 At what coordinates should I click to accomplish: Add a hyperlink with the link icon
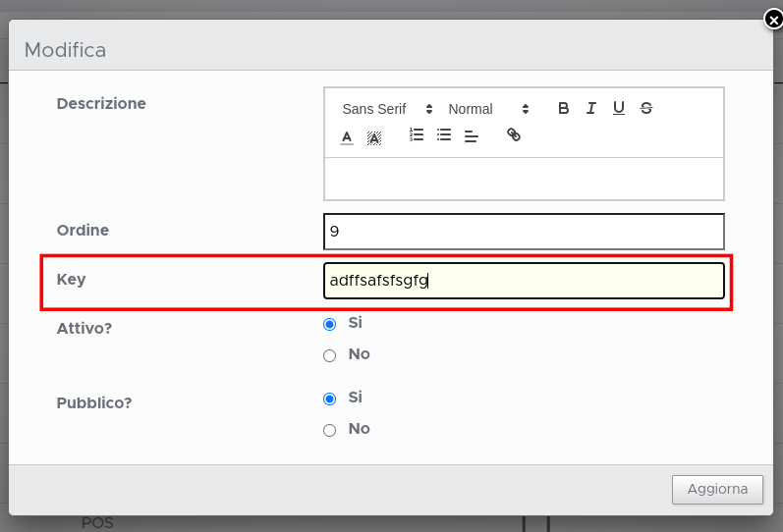click(x=513, y=135)
